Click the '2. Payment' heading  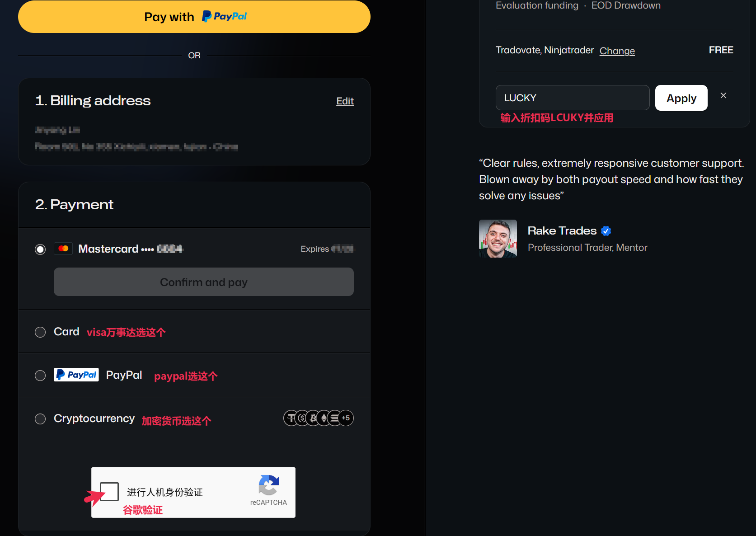pyautogui.click(x=74, y=205)
